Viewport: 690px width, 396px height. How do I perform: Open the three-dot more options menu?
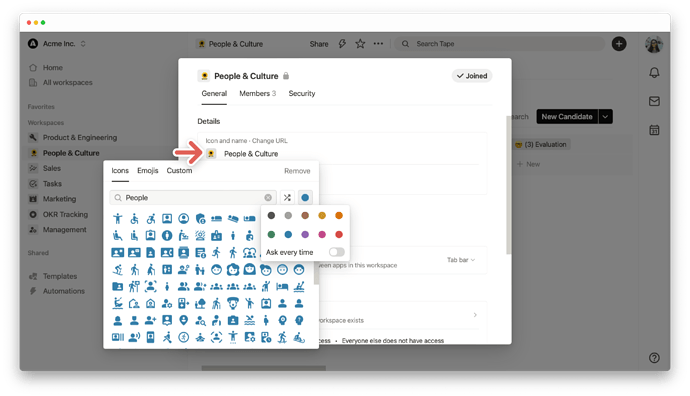click(378, 44)
